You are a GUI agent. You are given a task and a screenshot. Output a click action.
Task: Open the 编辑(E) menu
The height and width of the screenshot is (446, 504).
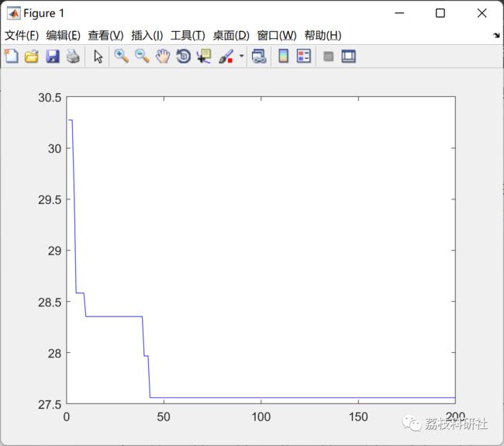point(63,36)
